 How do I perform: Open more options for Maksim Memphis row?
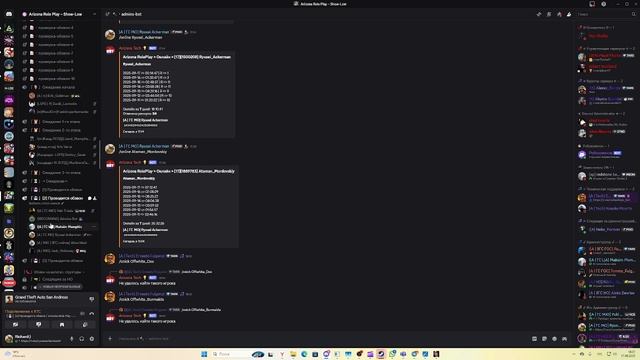point(94,227)
